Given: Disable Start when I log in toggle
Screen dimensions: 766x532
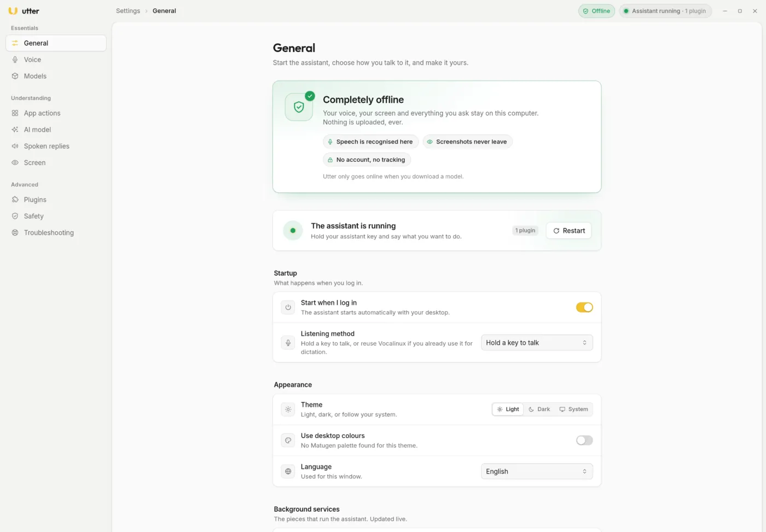Looking at the screenshot, I should click(x=584, y=307).
